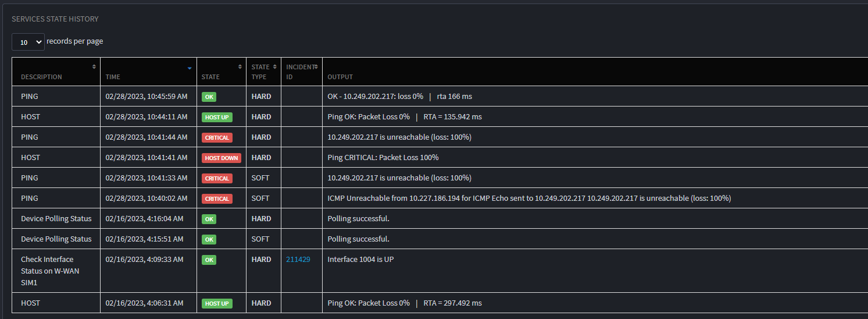Open incident 211429 link

(298, 260)
